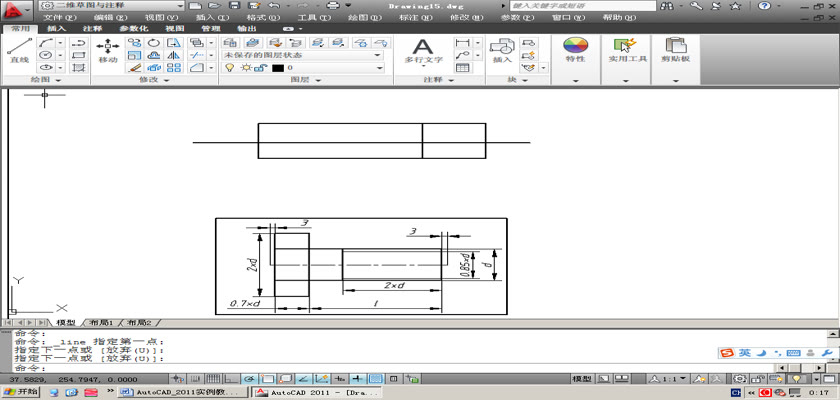840x400 pixels.
Task: Click the 剪贴板 panel button
Action: pyautogui.click(x=675, y=51)
